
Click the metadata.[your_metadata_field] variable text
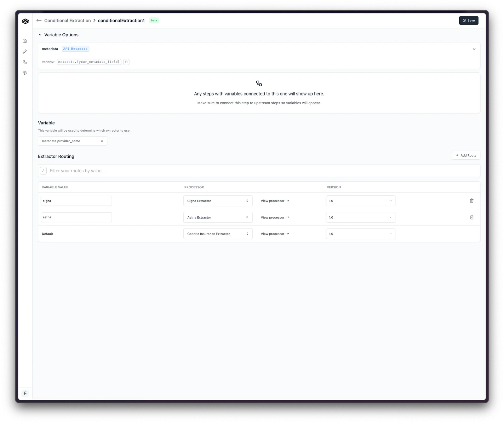(89, 62)
